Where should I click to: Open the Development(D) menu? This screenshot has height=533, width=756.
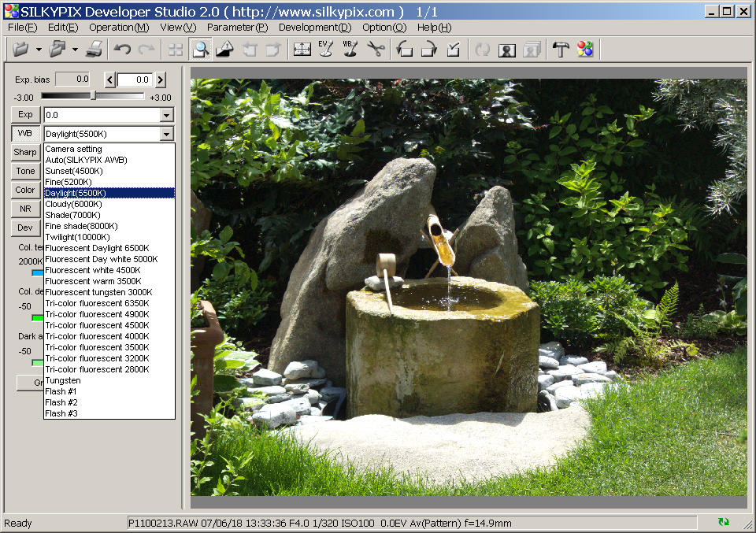[315, 28]
